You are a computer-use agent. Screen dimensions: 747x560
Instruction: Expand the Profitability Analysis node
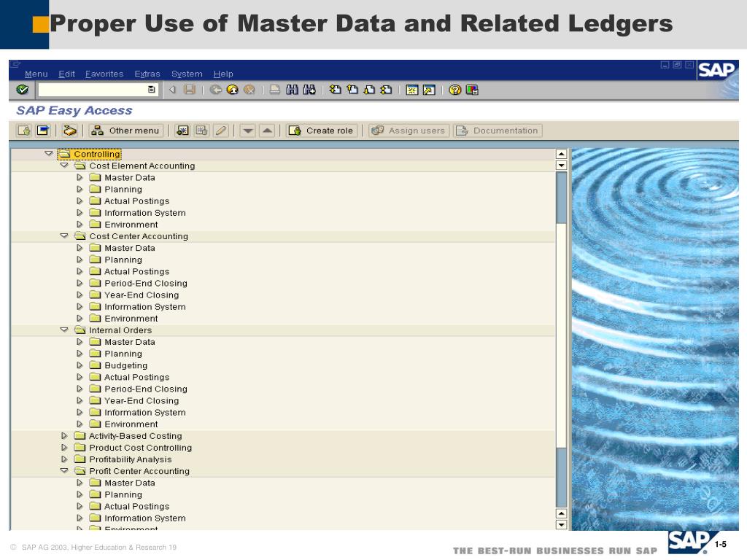tap(64, 459)
